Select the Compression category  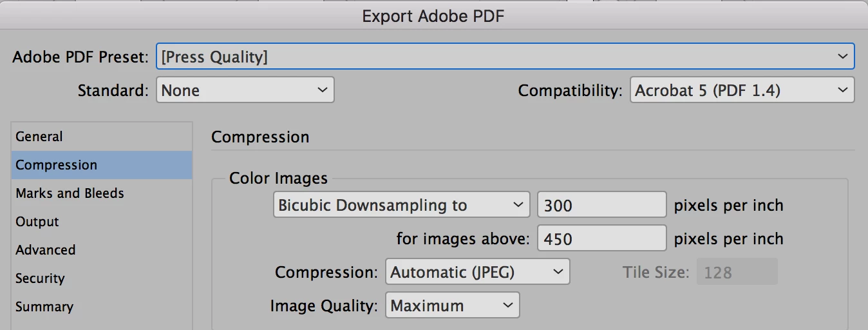pos(102,165)
